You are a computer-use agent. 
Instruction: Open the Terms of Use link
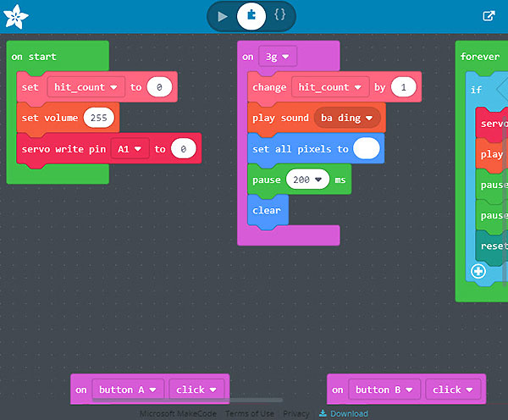[250, 413]
